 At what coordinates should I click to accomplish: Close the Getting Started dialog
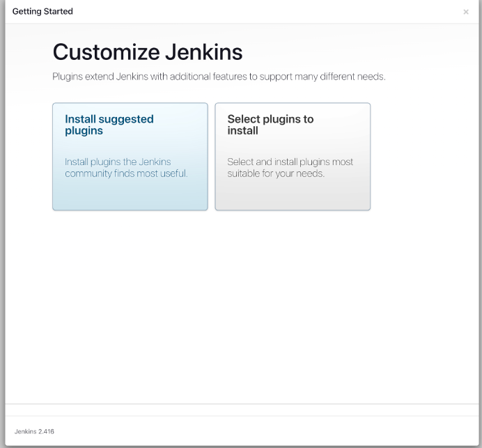466,12
